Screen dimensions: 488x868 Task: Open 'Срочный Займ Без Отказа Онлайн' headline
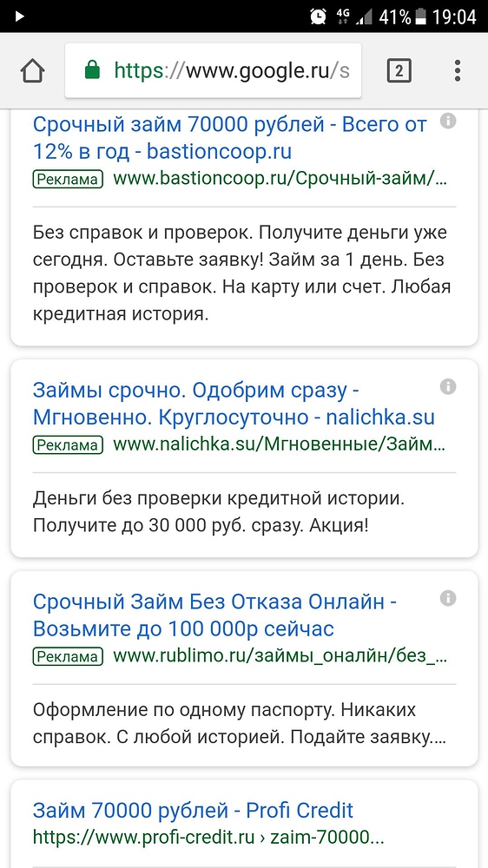(214, 615)
